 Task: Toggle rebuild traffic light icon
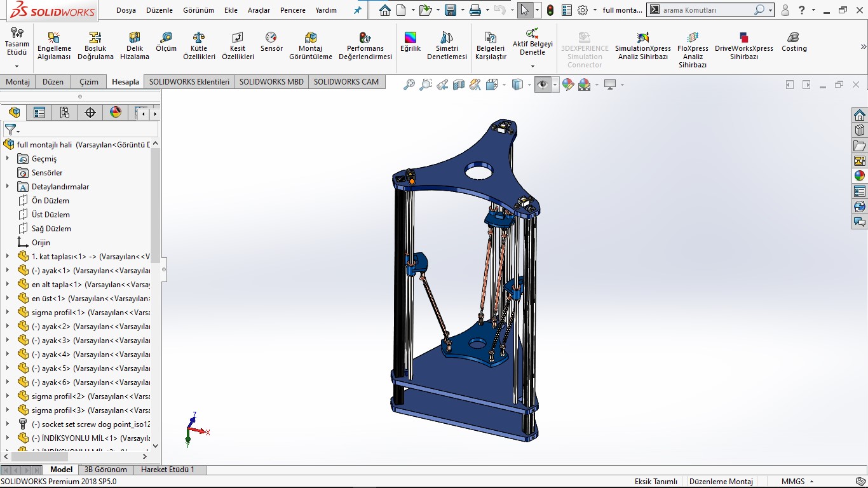point(550,10)
